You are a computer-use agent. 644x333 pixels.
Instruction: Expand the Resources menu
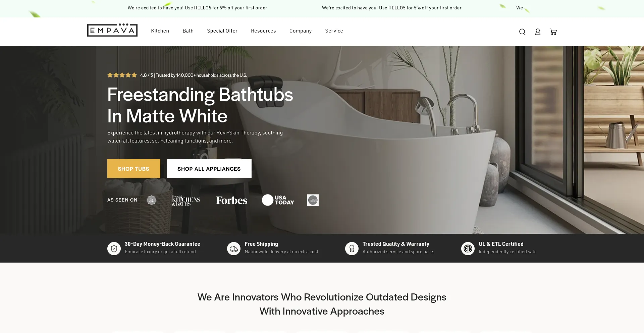coord(263,31)
